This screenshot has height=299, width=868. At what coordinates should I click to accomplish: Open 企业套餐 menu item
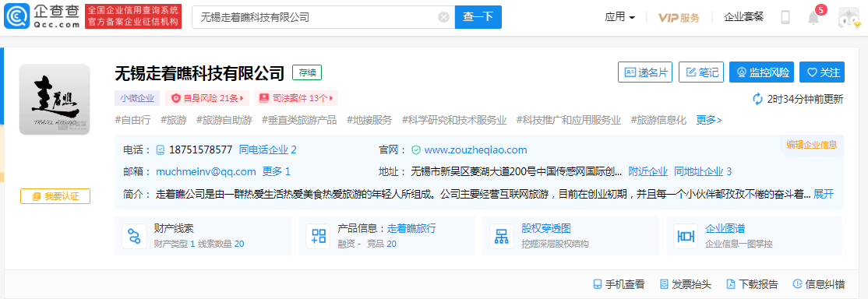(x=743, y=17)
